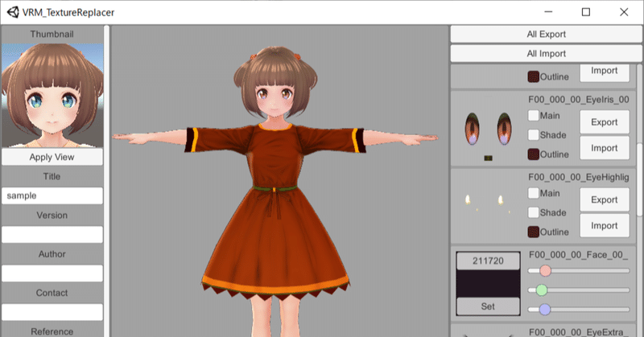Image resolution: width=644 pixels, height=337 pixels.
Task: Click the F00_000_00_EyeExtra_ label
Action: [578, 332]
